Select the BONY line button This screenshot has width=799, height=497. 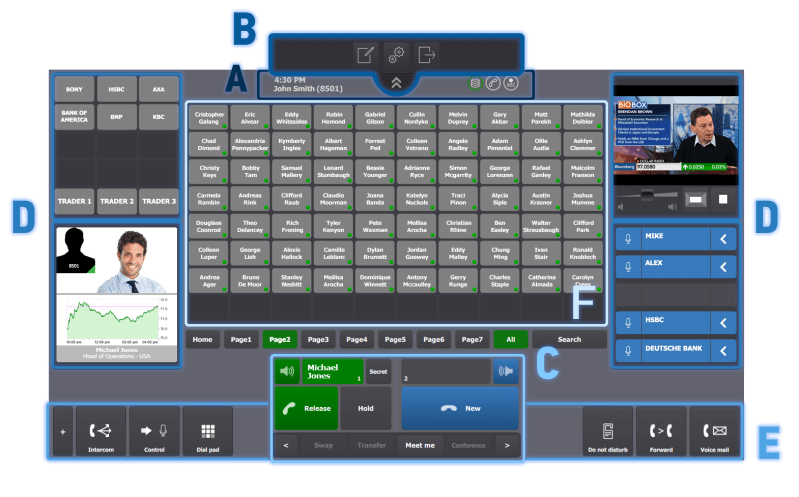(x=74, y=89)
